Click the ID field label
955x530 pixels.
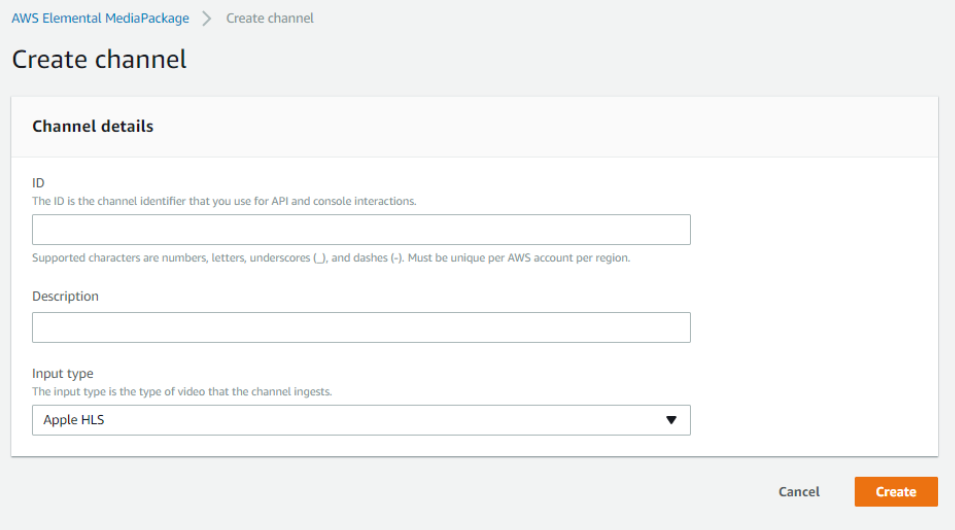coord(38,183)
